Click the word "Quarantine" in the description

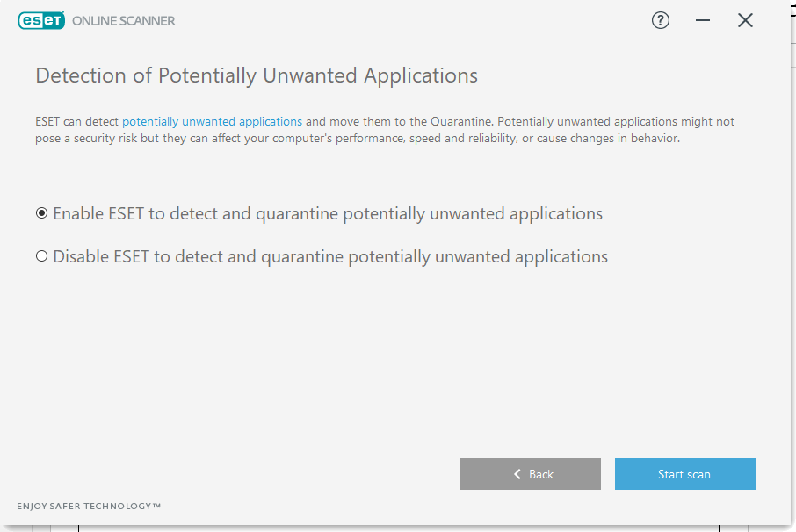(461, 121)
